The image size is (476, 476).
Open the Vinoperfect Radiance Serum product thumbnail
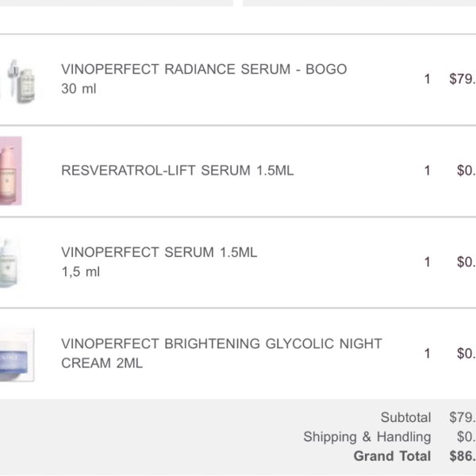click(x=18, y=81)
